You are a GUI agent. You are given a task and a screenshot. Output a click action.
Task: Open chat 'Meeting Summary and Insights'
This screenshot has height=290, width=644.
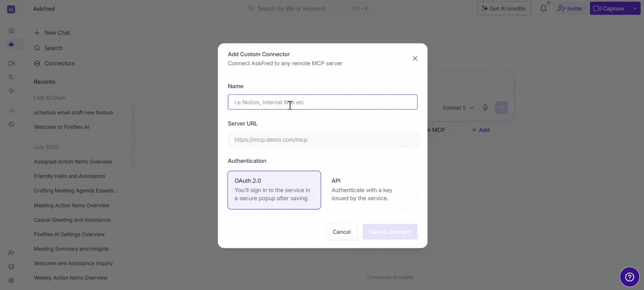coord(71,249)
